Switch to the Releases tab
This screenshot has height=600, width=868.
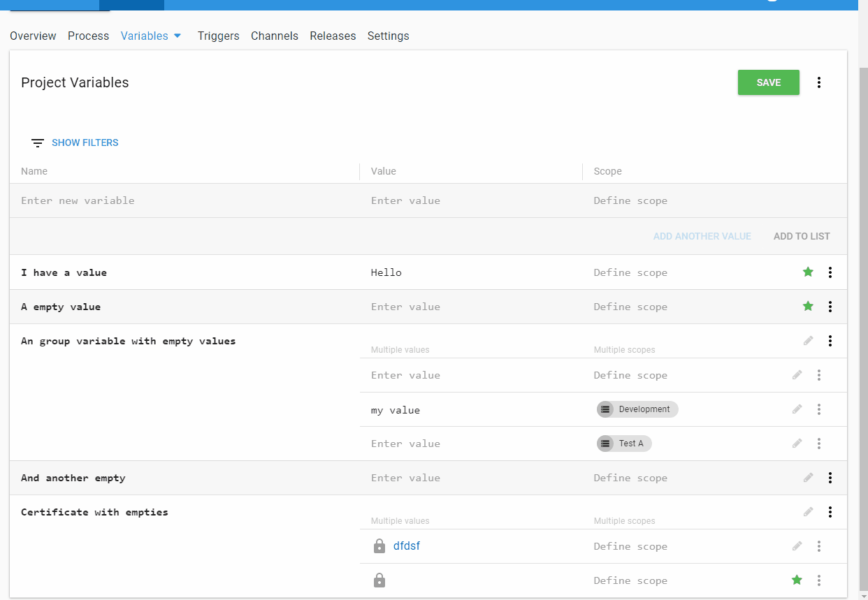[333, 36]
